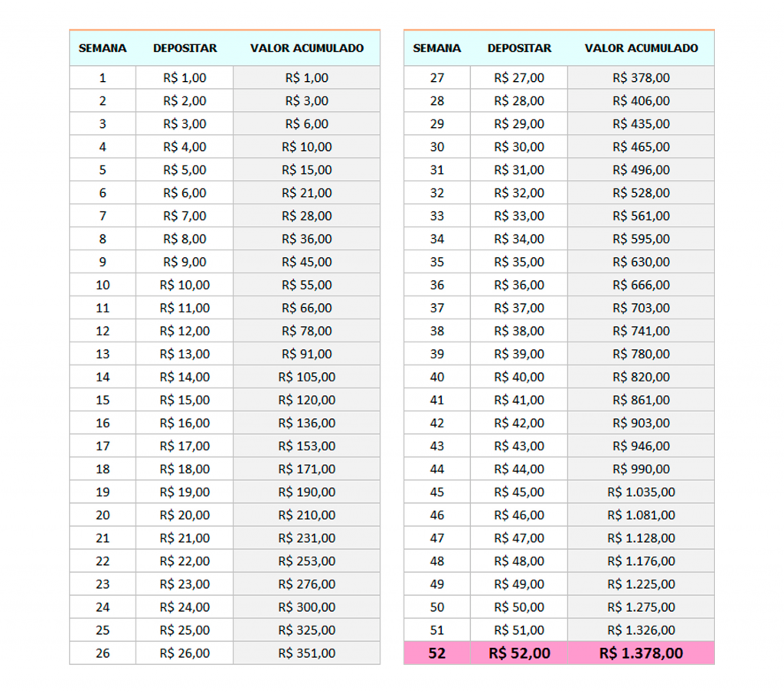This screenshot has width=784, height=693.
Task: Select week 51 accumulated R$ 1.326,00
Action: (x=641, y=630)
